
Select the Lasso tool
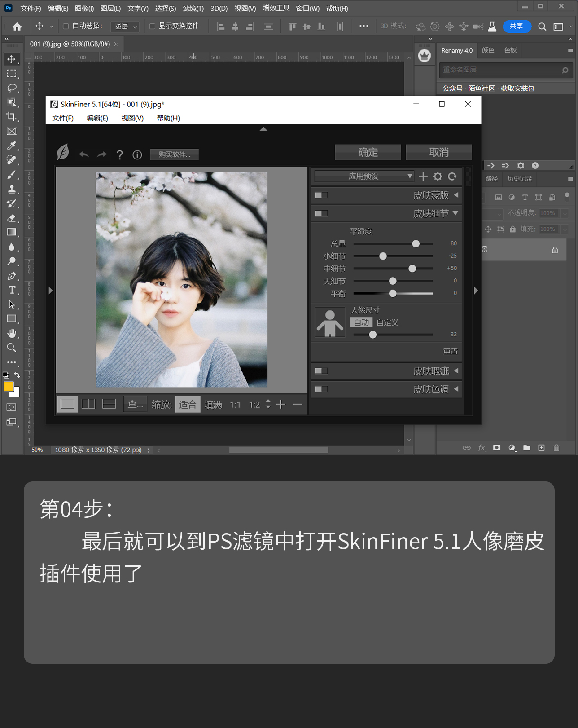coord(11,88)
